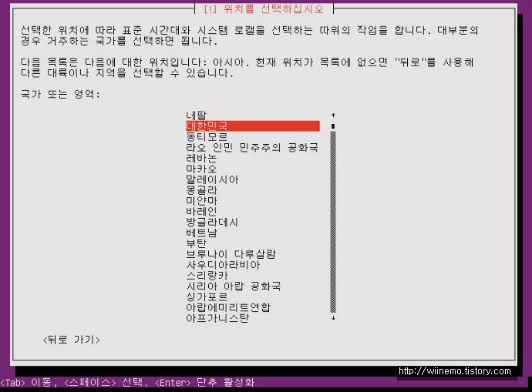Click the scrollbar down arrow
Screen dimensions: 532x392
333,318
